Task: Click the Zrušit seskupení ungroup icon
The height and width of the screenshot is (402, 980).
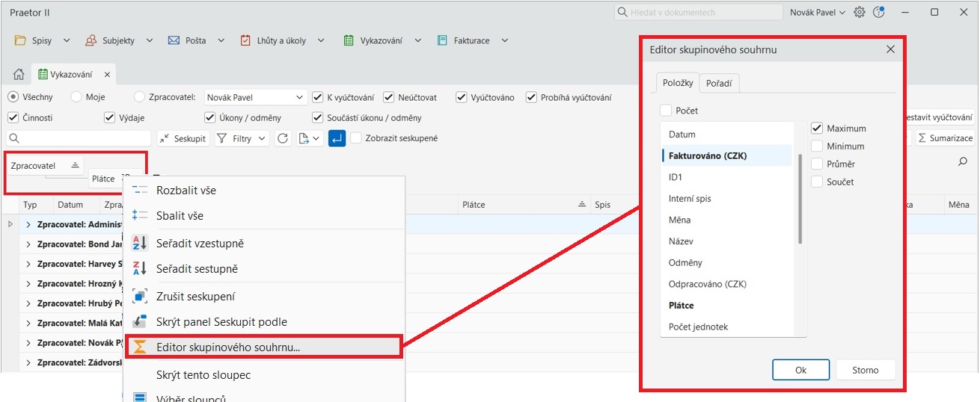Action: click(140, 297)
